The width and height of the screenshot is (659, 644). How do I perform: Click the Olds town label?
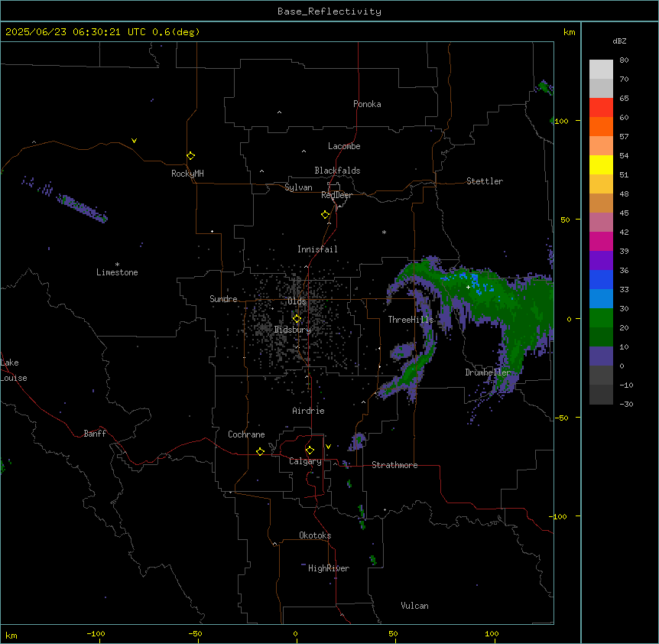[297, 301]
